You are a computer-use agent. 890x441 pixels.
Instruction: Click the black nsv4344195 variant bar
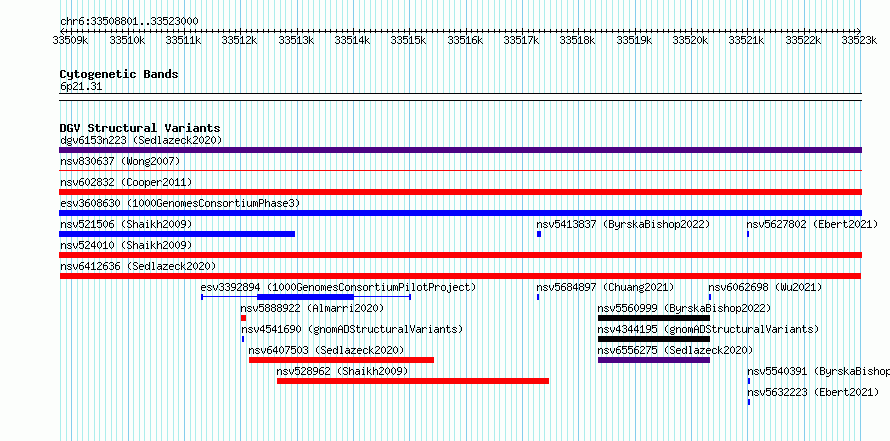(x=654, y=339)
